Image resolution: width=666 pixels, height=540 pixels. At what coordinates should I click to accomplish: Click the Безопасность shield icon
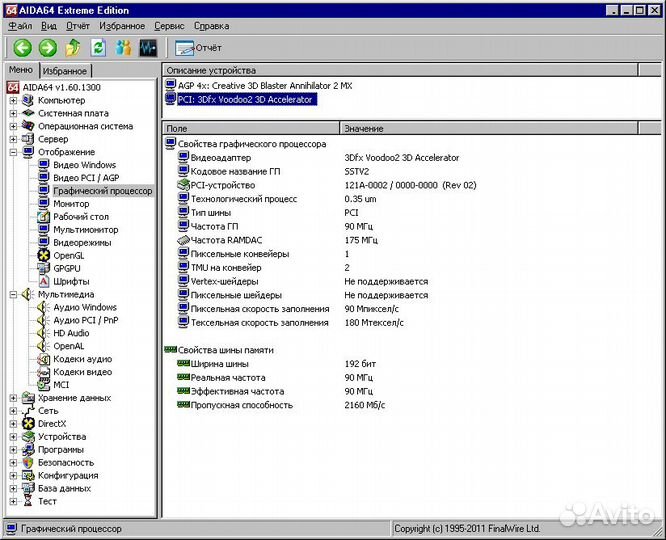28,463
